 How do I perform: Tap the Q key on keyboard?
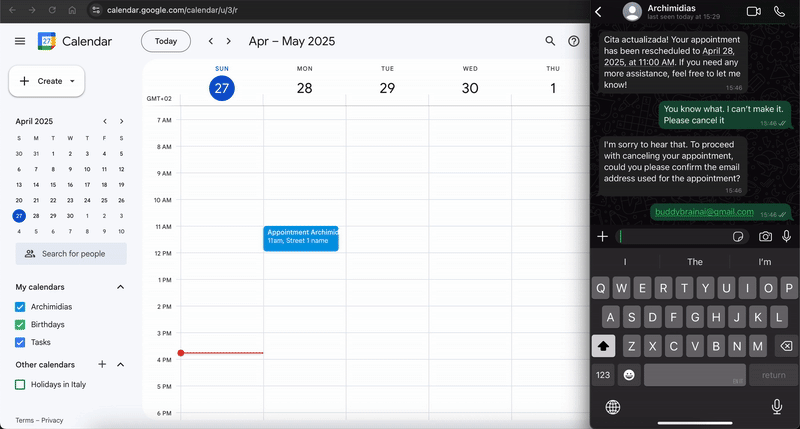601,288
